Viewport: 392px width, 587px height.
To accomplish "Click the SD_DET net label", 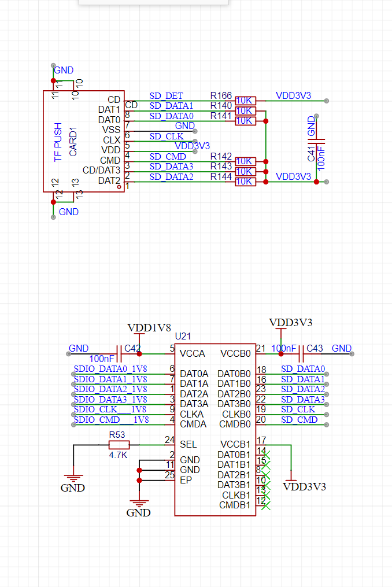I will 167,96.
